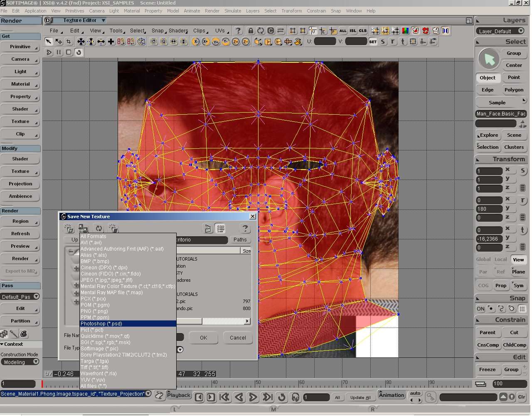Click the detailed list view icon in dialog
The image size is (532, 416).
point(220,228)
